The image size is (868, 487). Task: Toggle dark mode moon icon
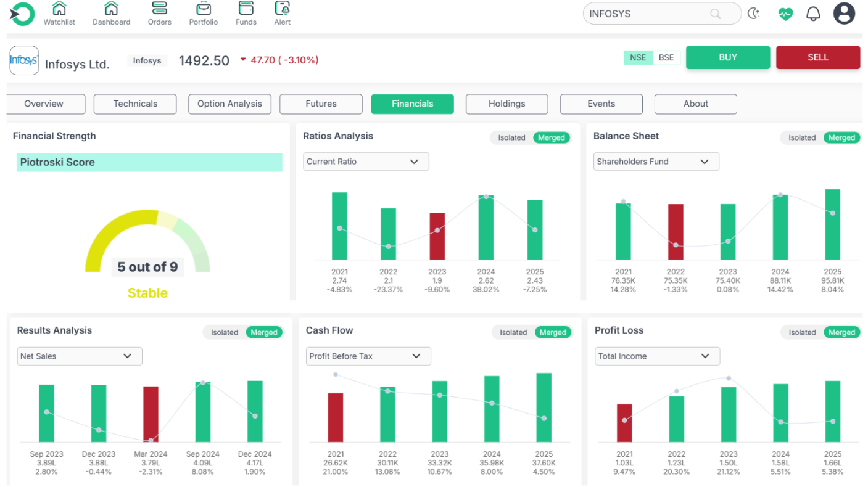[x=753, y=14]
